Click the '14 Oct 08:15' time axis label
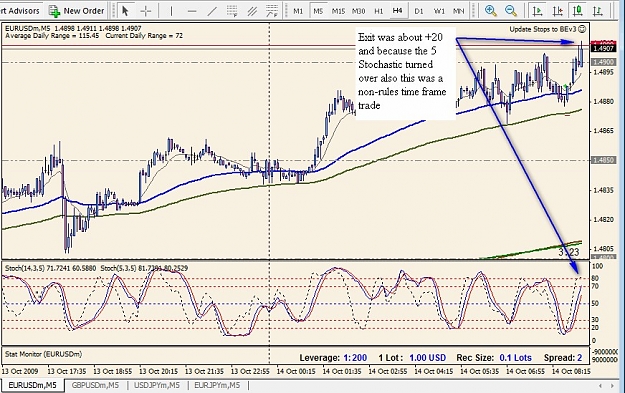 point(571,371)
